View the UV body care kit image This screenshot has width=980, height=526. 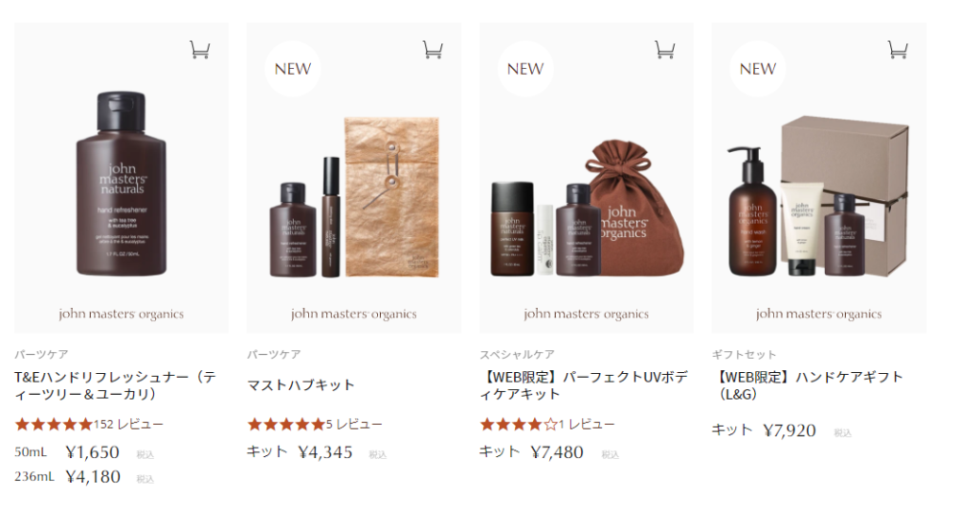pos(587,178)
